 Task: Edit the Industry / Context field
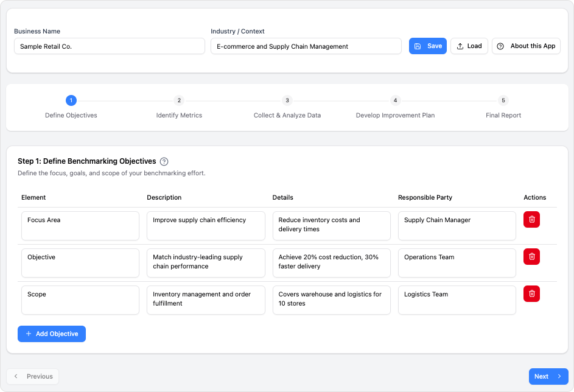[x=306, y=46]
